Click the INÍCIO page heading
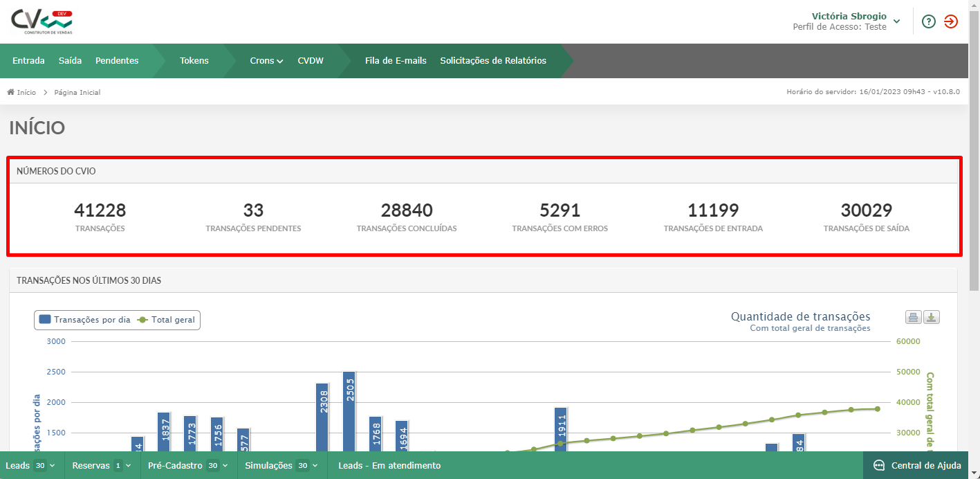The image size is (980, 479). (37, 128)
